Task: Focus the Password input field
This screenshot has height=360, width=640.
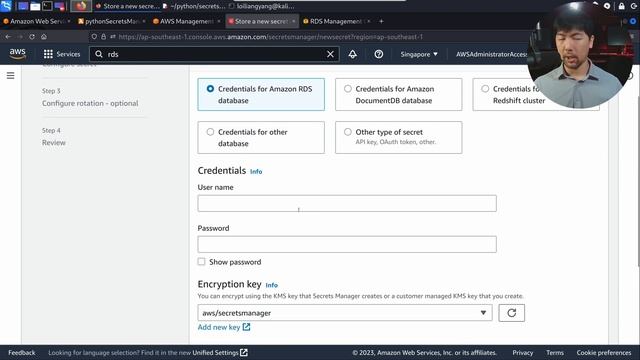Action: pyautogui.click(x=347, y=244)
